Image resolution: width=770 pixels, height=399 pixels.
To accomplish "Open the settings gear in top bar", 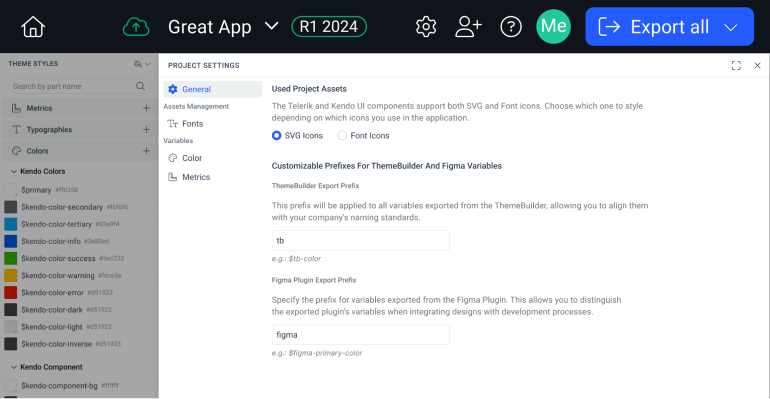I will (426, 27).
